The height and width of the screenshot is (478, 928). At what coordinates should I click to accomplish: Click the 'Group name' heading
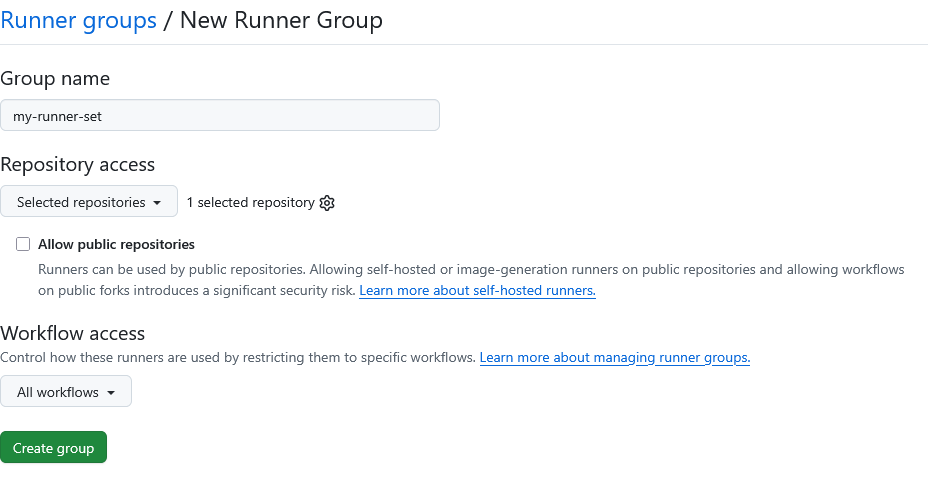pyautogui.click(x=55, y=78)
